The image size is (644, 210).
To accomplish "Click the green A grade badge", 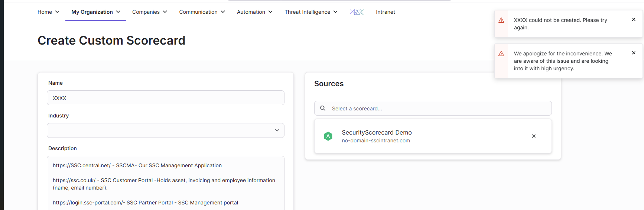I will (328, 136).
